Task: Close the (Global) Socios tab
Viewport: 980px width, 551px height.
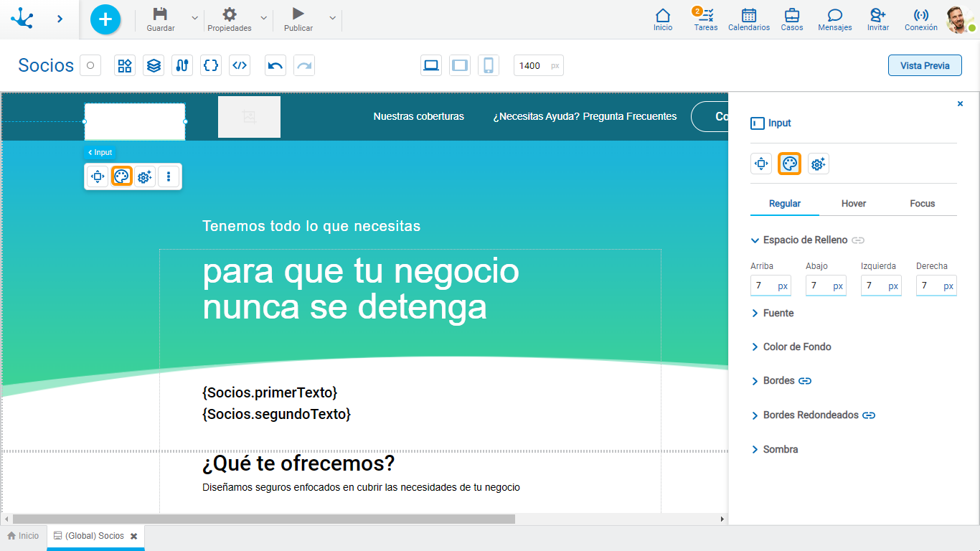Action: 133,536
